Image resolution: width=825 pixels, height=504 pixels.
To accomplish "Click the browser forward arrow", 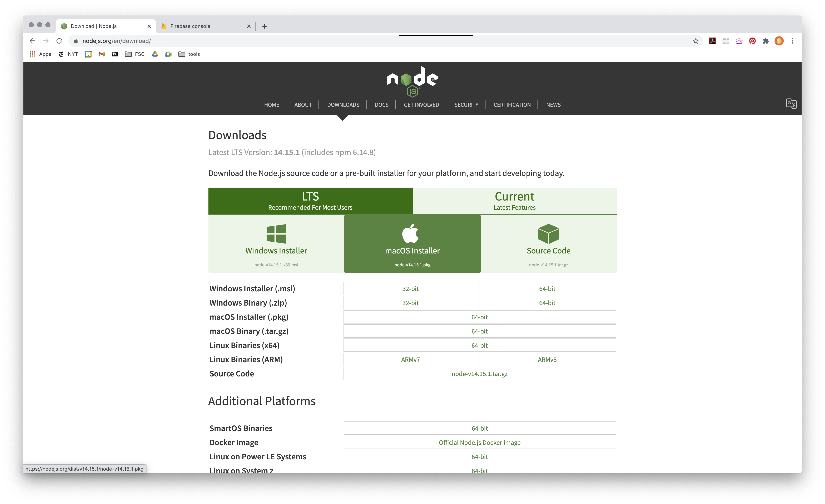I will (46, 41).
